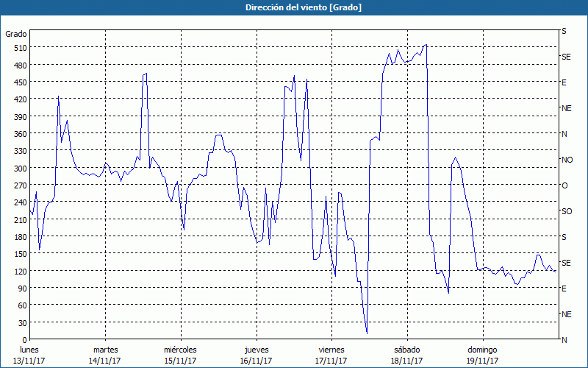Click the 'miércoles' day label
This screenshot has height=368, width=588.
point(180,350)
